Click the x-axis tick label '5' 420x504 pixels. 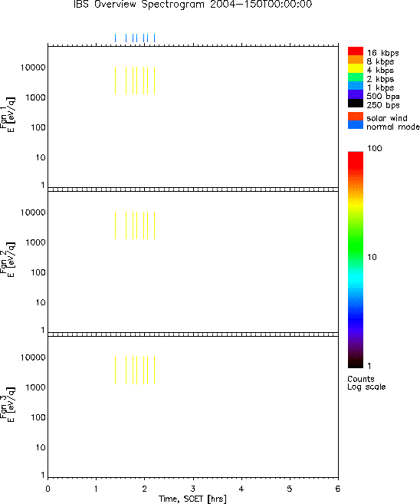pos(290,489)
